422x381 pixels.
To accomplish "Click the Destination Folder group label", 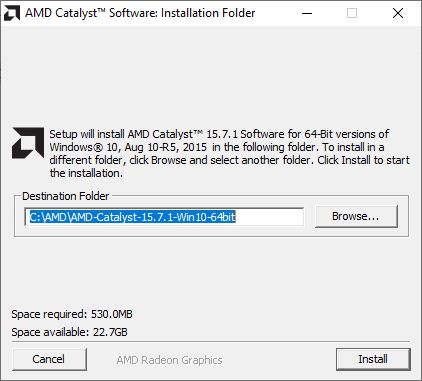I will click(65, 196).
